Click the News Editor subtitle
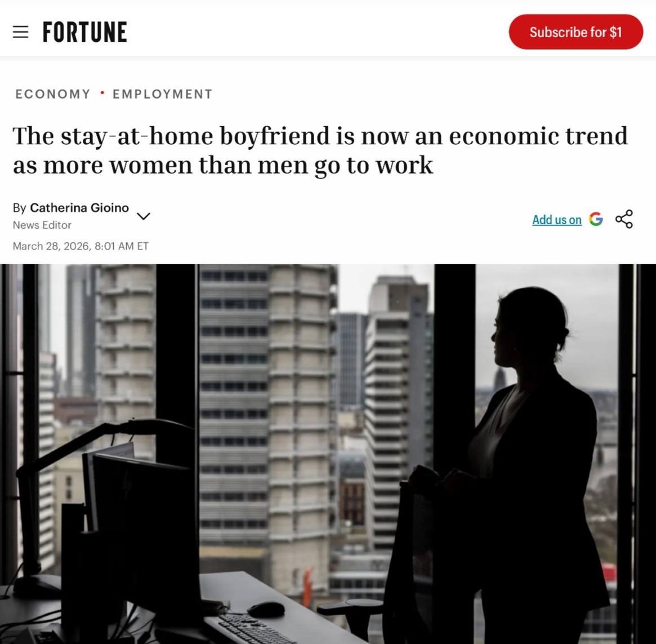Image resolution: width=656 pixels, height=644 pixels. [42, 225]
